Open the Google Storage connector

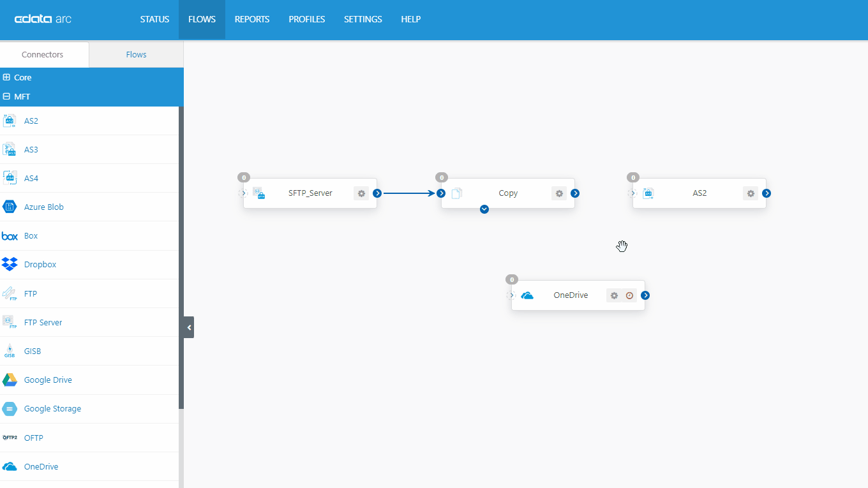click(52, 408)
